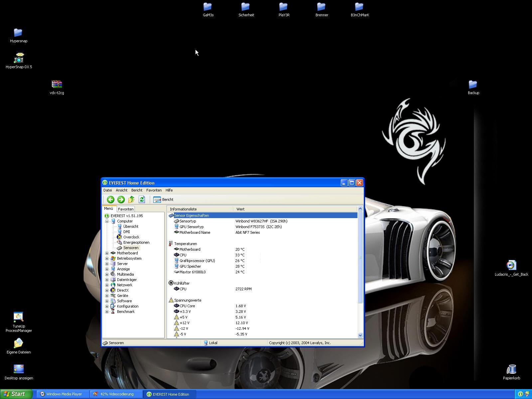
Task: Select the GaM3s desktop folder
Action: [x=208, y=10]
